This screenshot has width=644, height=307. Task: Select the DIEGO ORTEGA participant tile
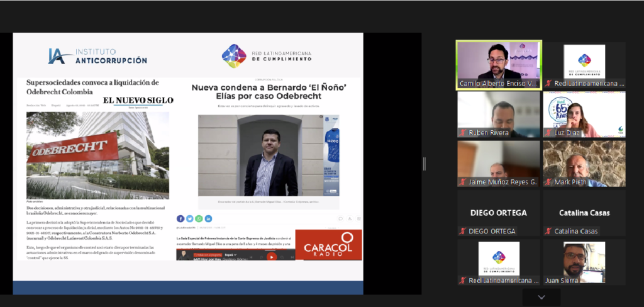499,213
